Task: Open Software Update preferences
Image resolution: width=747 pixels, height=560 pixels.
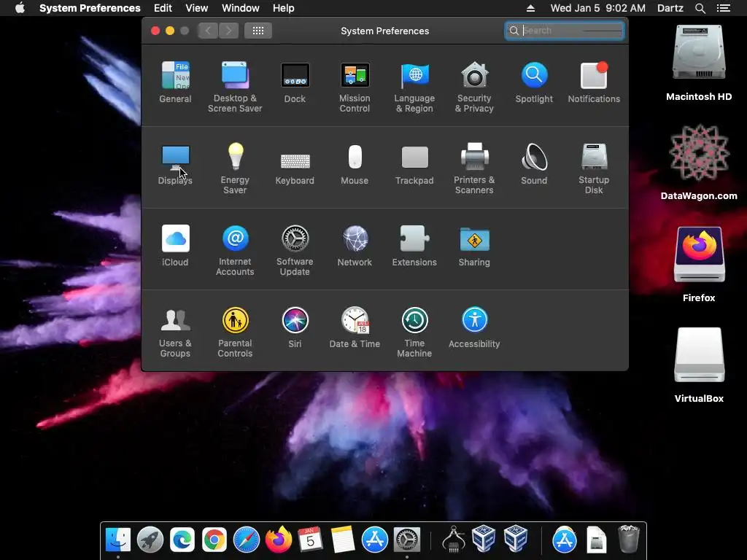Action: point(295,250)
